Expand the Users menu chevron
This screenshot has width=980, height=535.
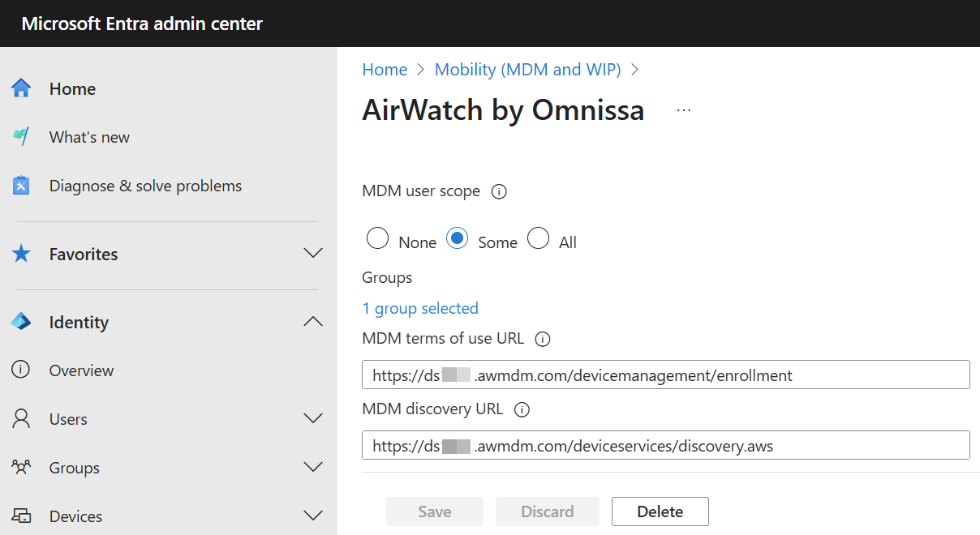point(313,419)
